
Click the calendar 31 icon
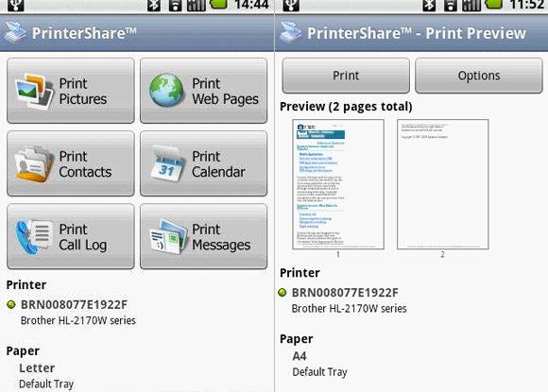point(167,163)
